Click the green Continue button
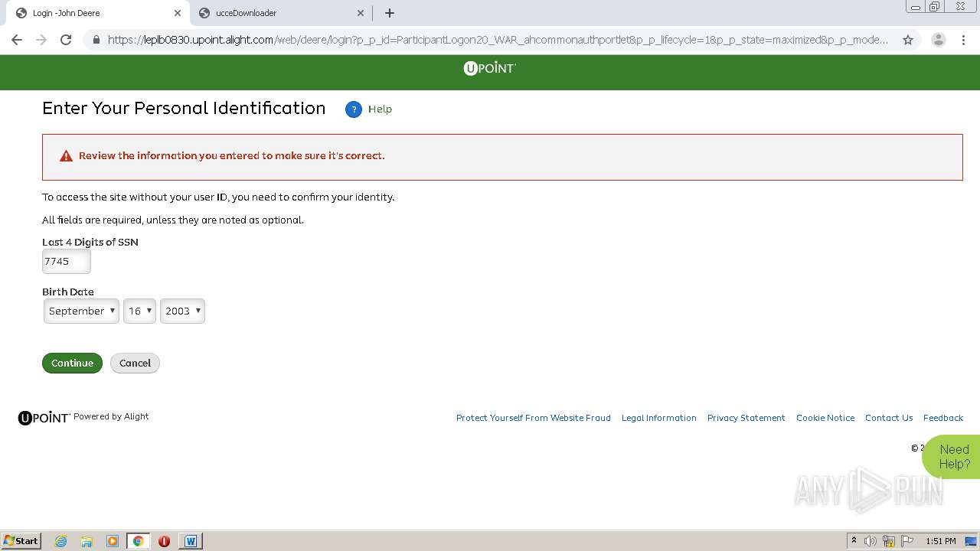This screenshot has width=980, height=551. tap(72, 364)
